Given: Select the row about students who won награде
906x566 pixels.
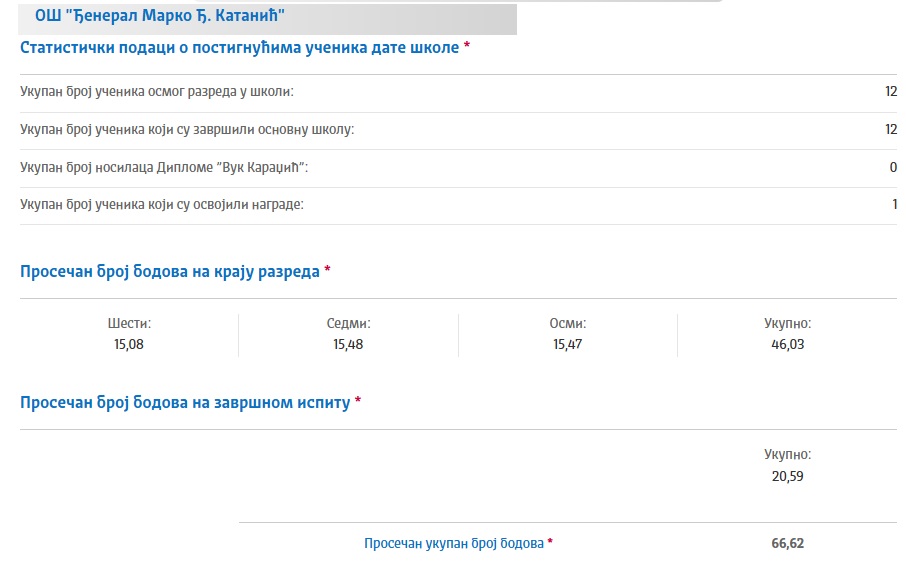Looking at the screenshot, I should click(x=458, y=205).
